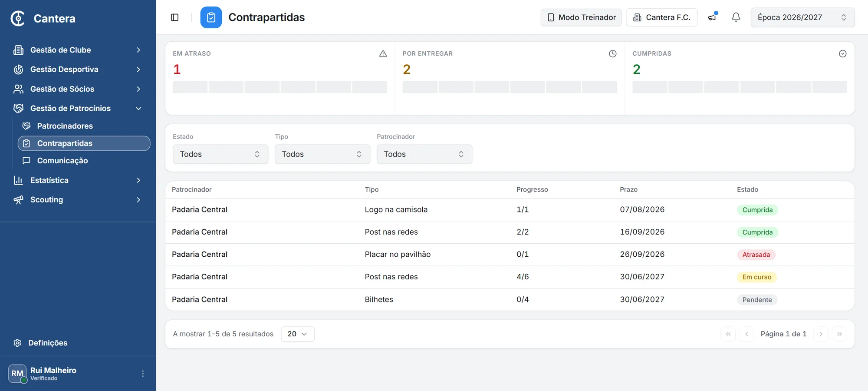Toggle the sidebar panel icon

(175, 17)
